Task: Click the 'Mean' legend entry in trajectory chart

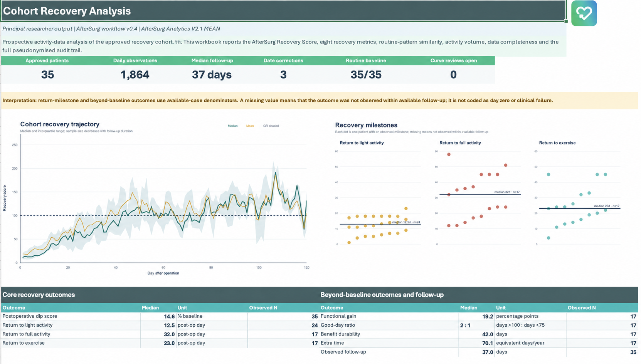Action: click(250, 126)
